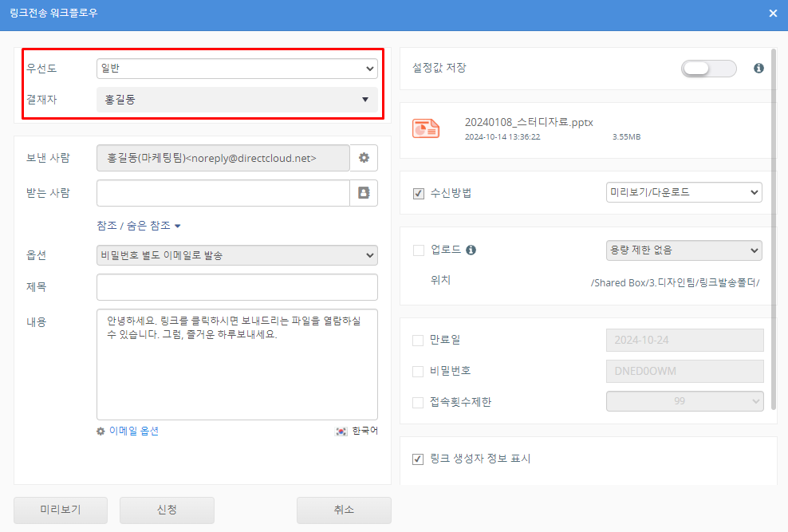Click the sender settings gear icon
Screen dimensions: 788x532
(x=364, y=158)
